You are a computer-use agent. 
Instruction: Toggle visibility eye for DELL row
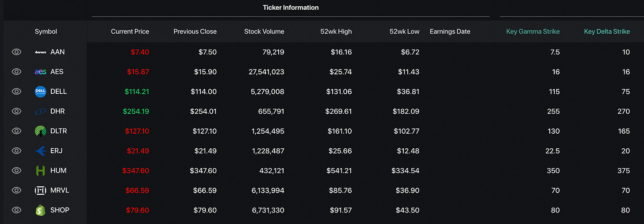click(16, 92)
